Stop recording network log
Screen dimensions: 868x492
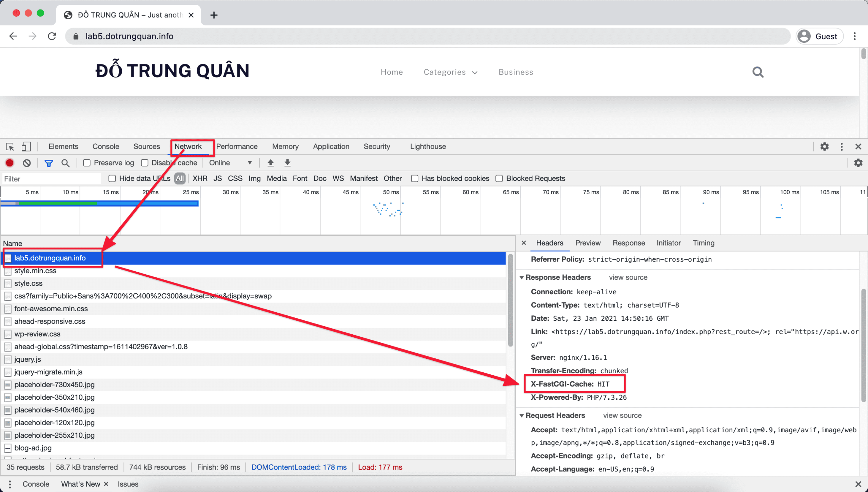coord(10,163)
